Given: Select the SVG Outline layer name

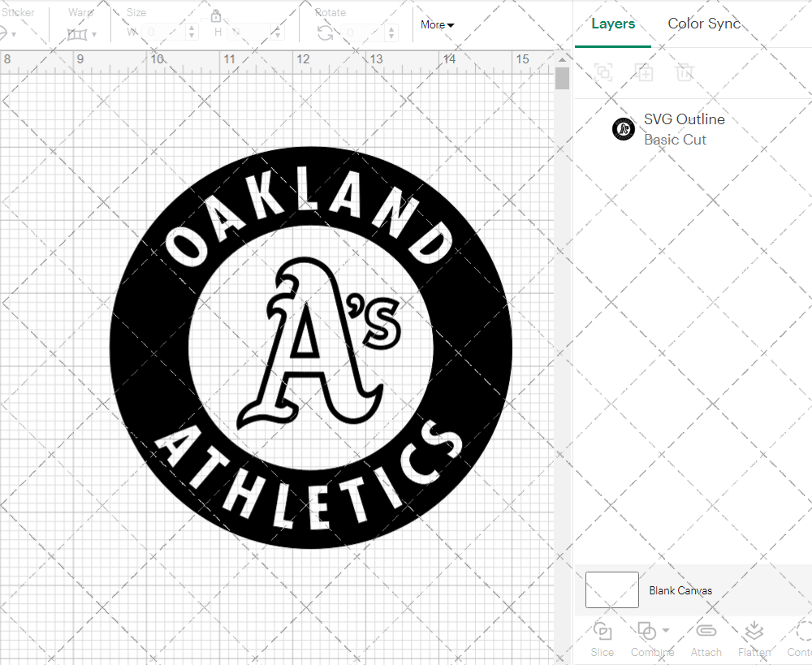Looking at the screenshot, I should pyautogui.click(x=684, y=119).
